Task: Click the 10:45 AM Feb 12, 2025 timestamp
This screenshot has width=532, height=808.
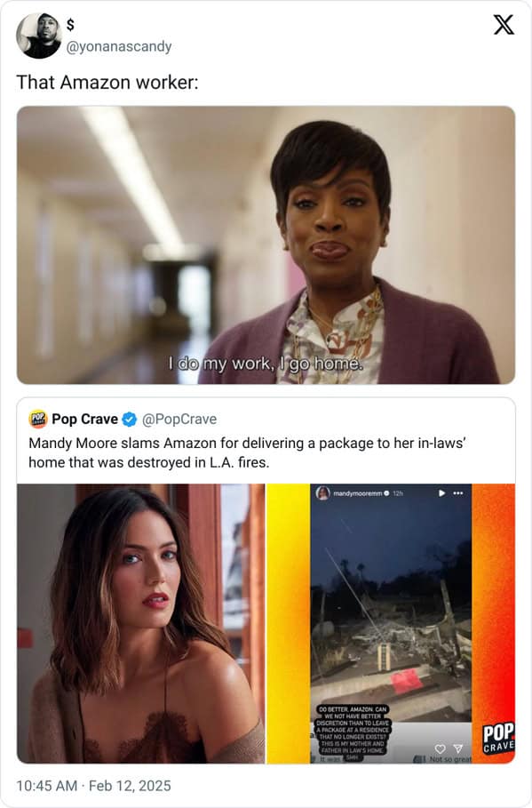Action: tap(94, 786)
